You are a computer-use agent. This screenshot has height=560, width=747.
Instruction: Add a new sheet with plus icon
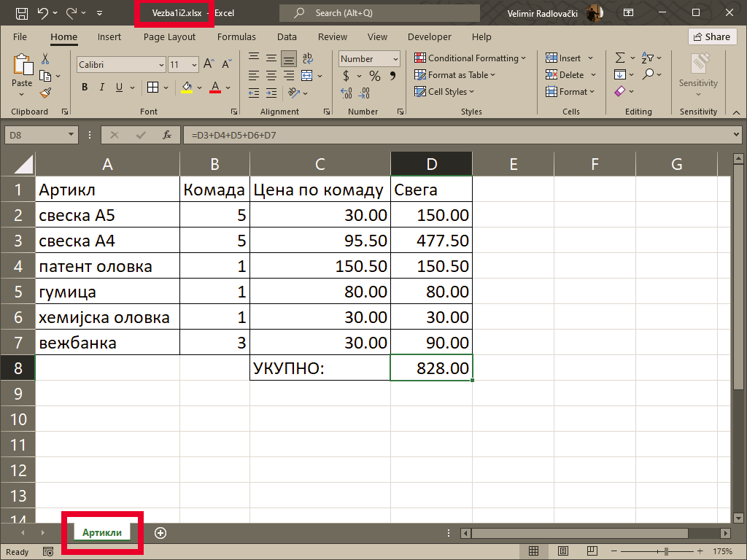[160, 533]
